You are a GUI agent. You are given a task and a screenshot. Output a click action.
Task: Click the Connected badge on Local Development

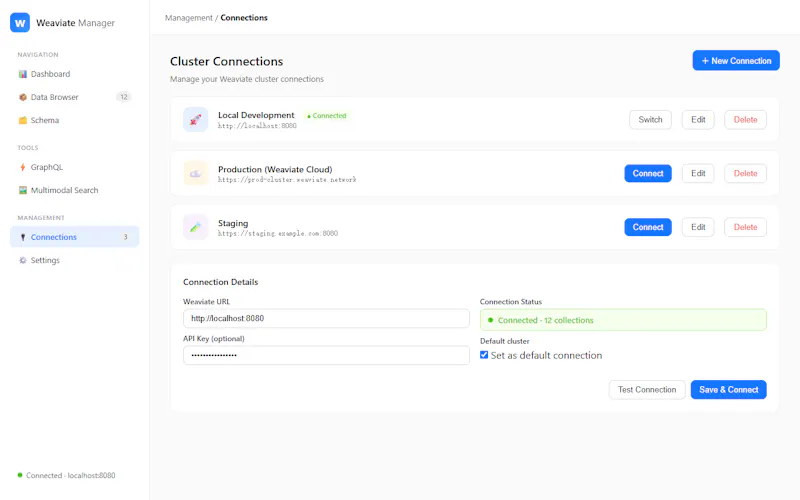tap(327, 116)
